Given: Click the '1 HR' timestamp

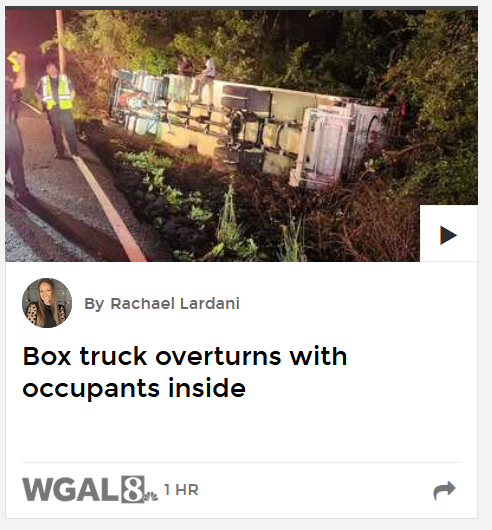Looking at the screenshot, I should (x=181, y=490).
